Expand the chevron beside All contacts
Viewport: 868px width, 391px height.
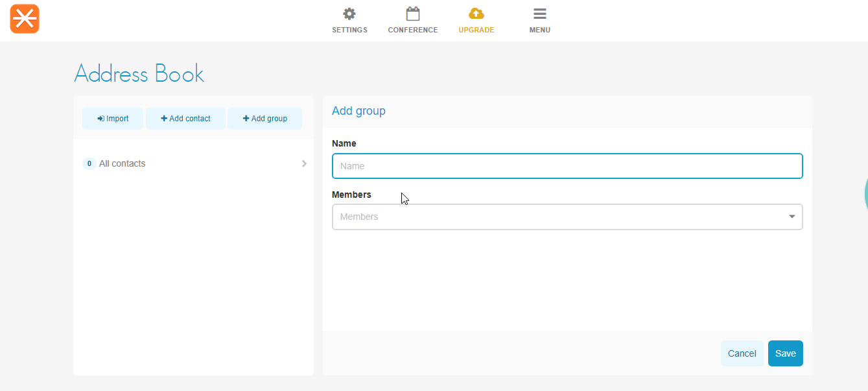click(304, 163)
